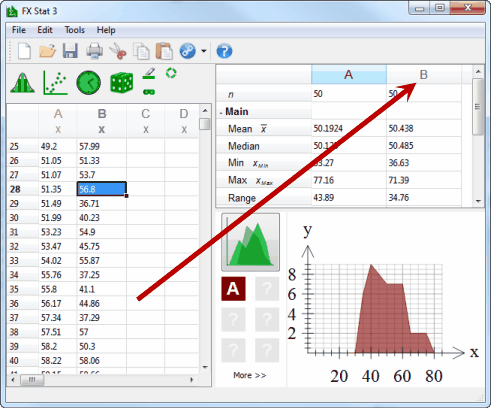
Task: Collapse the Main statistics group
Action: tap(221, 113)
